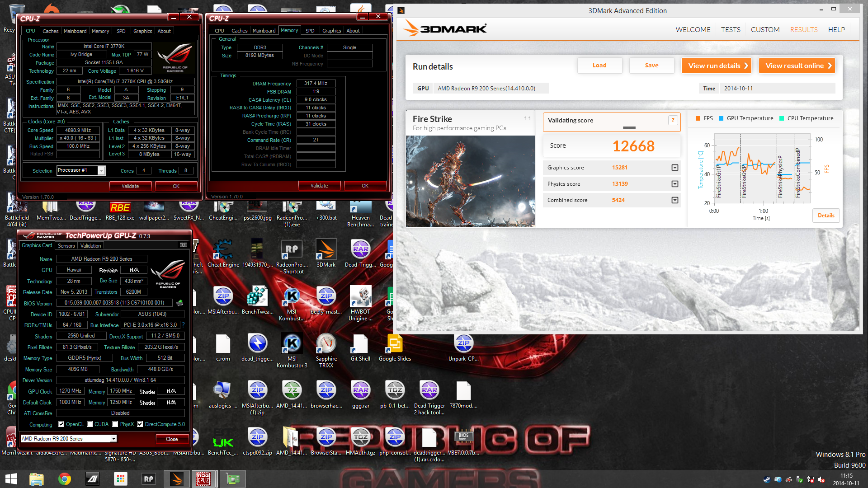This screenshot has height=488, width=868.
Task: Go to WELCOME page in 3DMark
Action: click(693, 30)
